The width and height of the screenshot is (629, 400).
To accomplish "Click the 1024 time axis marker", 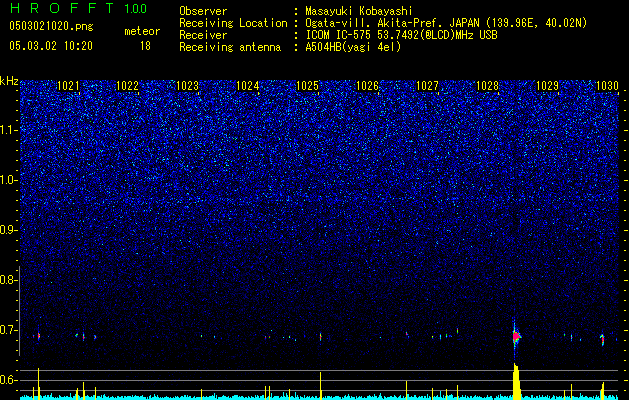I will pos(248,86).
